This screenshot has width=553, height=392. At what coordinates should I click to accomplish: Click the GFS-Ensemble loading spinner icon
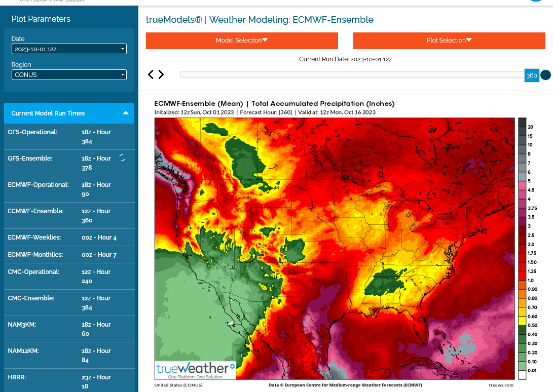coord(122,158)
